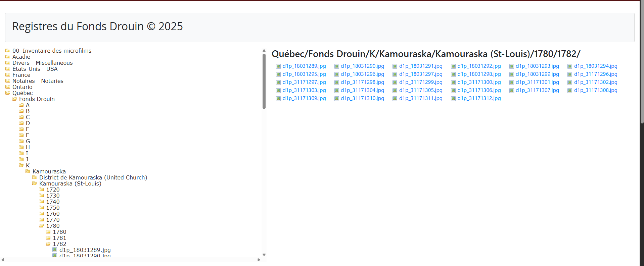Click the folder icon next to France

[x=8, y=75]
